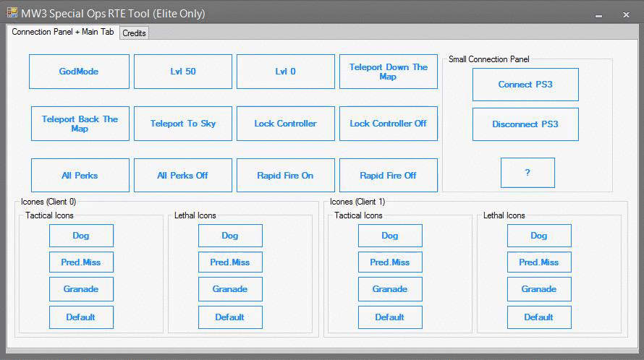644x360 pixels.
Task: Set Client 0 Lethal icon to Pred.Miss
Action: [x=230, y=262]
